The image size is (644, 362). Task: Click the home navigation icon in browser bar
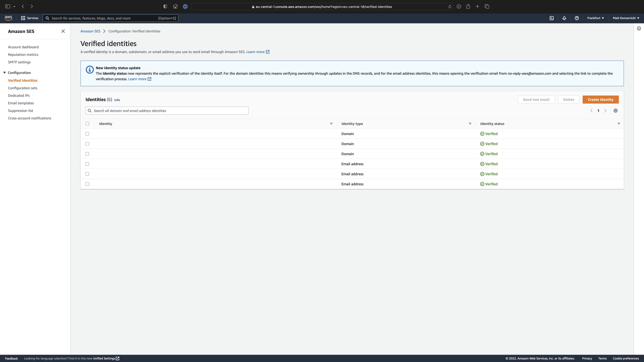pos(175,6)
